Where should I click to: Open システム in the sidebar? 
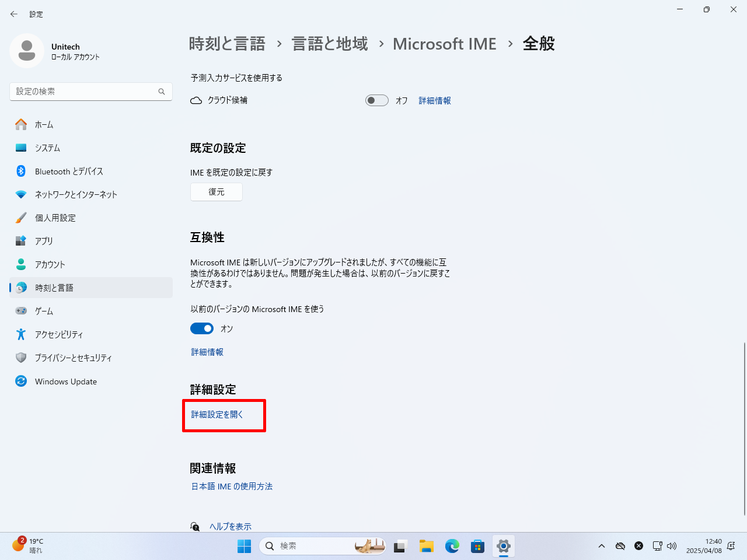(91, 148)
